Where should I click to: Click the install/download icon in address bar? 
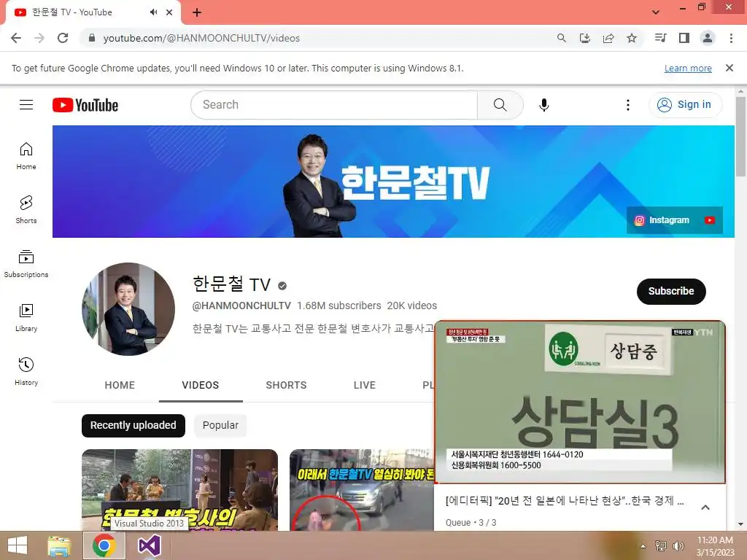[585, 38]
